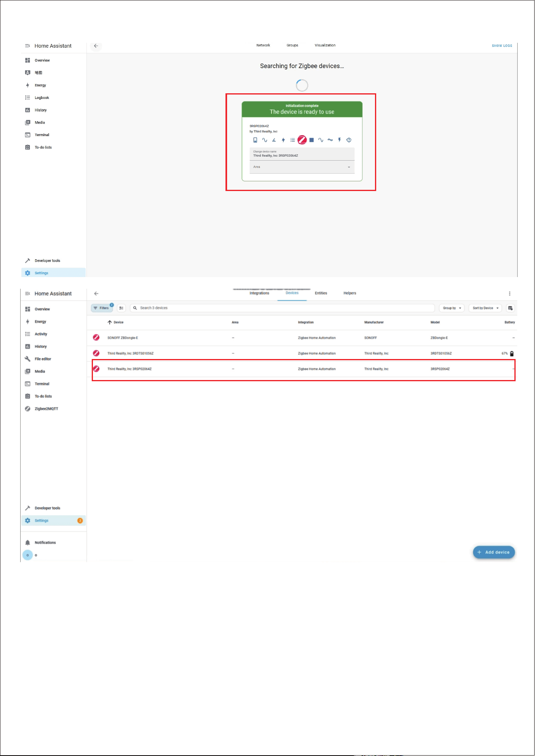The height and width of the screenshot is (756, 535).
Task: Sort by the Device column header
Action: 116,322
